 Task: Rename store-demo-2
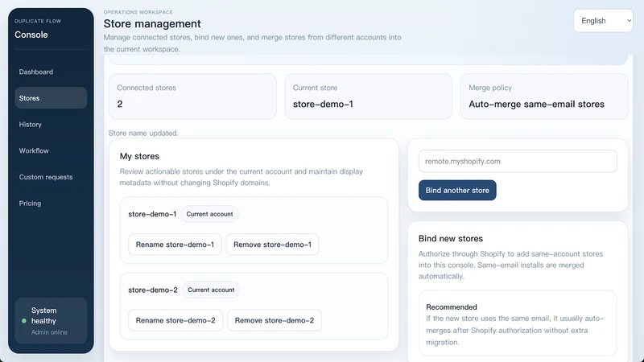click(x=175, y=320)
